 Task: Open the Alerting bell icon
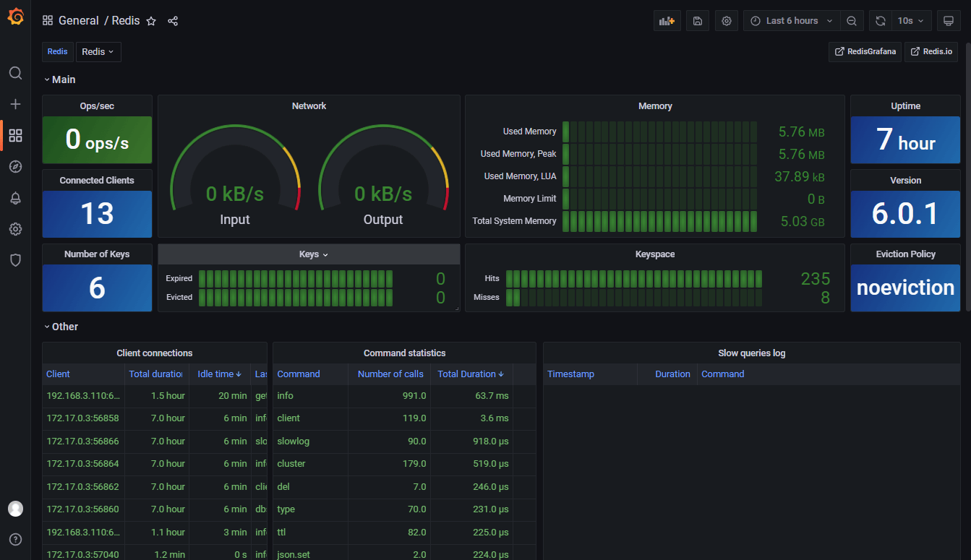pos(15,198)
